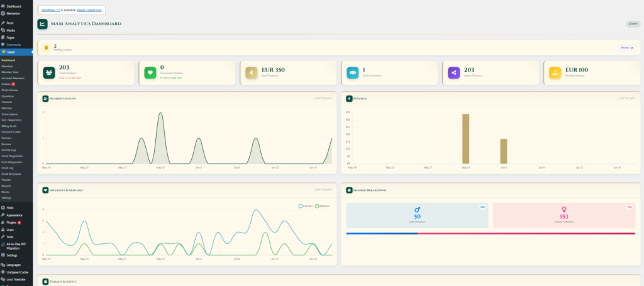Image resolution: width=644 pixels, height=286 pixels.
Task: Click the yellow Pending Payouts icon
Action: click(x=555, y=73)
